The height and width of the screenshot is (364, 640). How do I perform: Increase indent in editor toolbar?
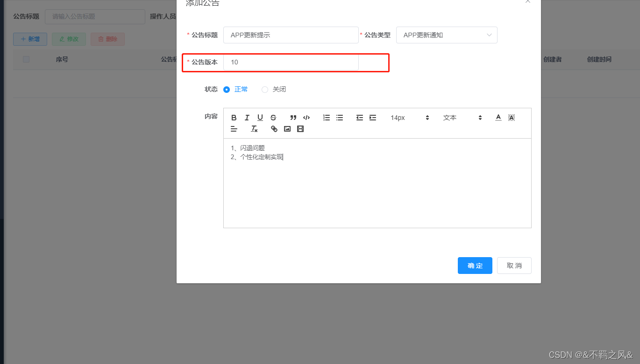373,118
